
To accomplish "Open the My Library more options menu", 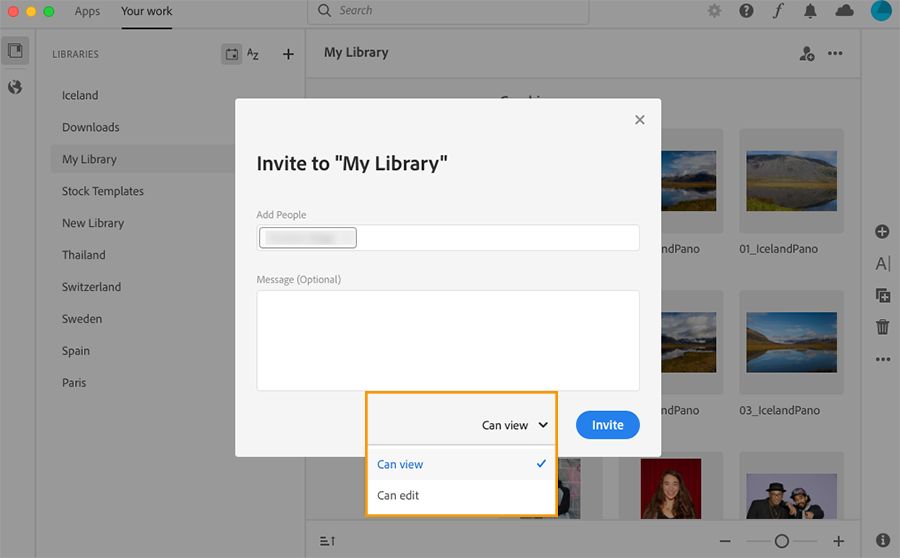I will pos(835,53).
